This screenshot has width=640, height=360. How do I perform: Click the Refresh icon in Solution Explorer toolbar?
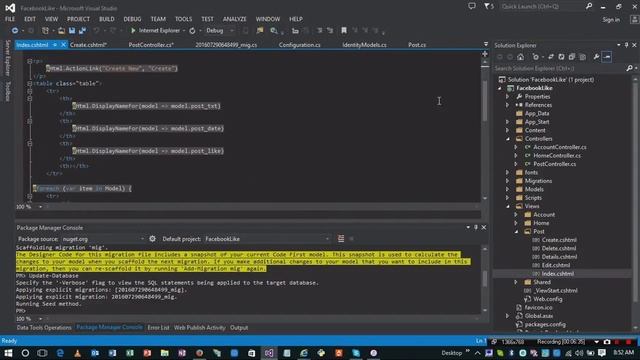tap(561, 57)
